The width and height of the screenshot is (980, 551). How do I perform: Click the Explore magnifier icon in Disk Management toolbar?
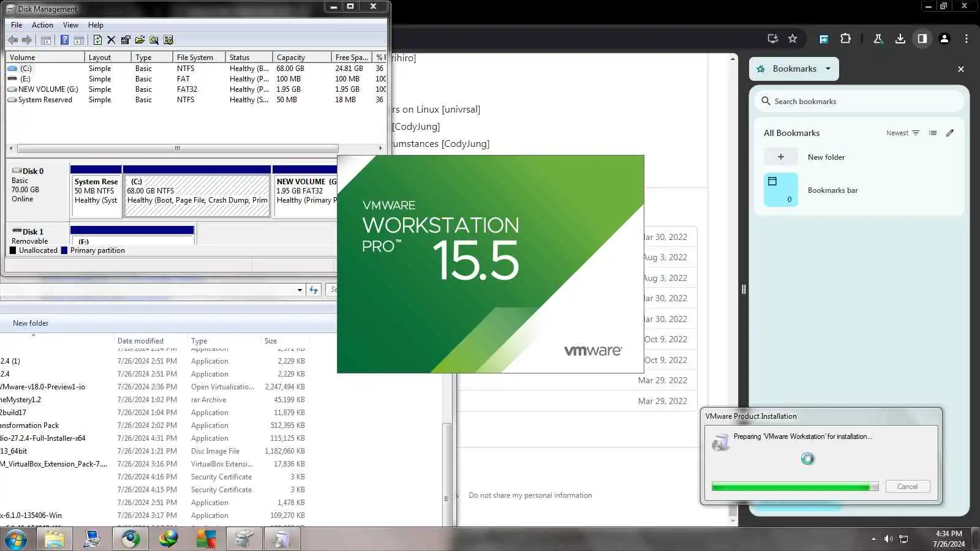coord(154,40)
